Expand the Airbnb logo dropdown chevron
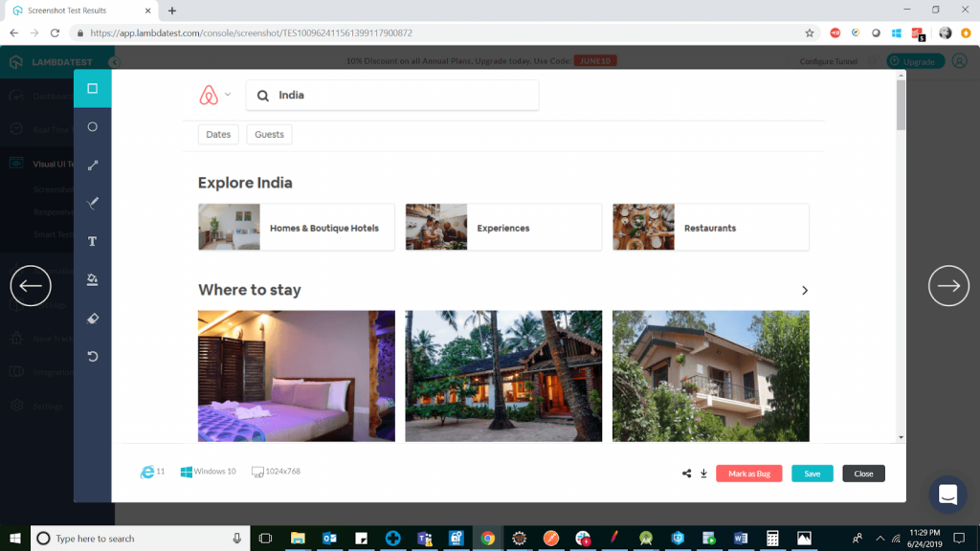Image resolution: width=980 pixels, height=551 pixels. point(228,95)
